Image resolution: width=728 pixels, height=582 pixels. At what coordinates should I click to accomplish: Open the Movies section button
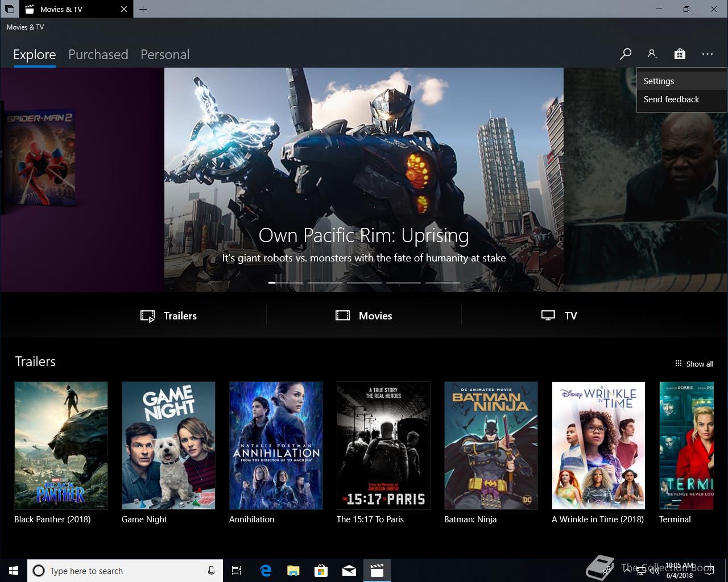tap(364, 316)
